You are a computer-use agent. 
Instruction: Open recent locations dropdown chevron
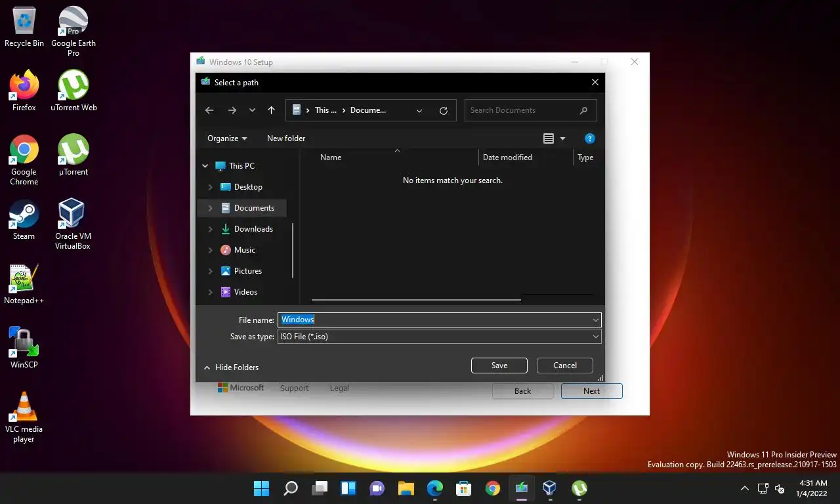tap(252, 110)
